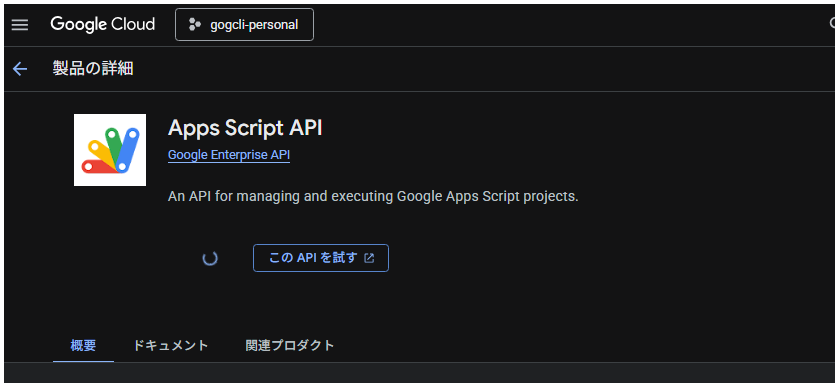Click the loading spinner icon
Image resolution: width=839 pixels, height=387 pixels.
pos(210,259)
